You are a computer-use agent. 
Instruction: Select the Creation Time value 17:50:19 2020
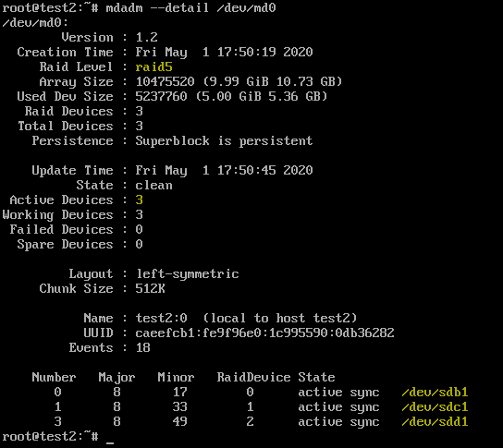265,52
